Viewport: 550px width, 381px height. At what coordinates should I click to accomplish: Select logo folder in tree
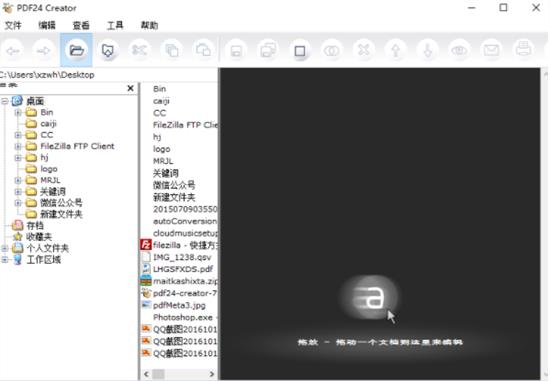point(49,169)
